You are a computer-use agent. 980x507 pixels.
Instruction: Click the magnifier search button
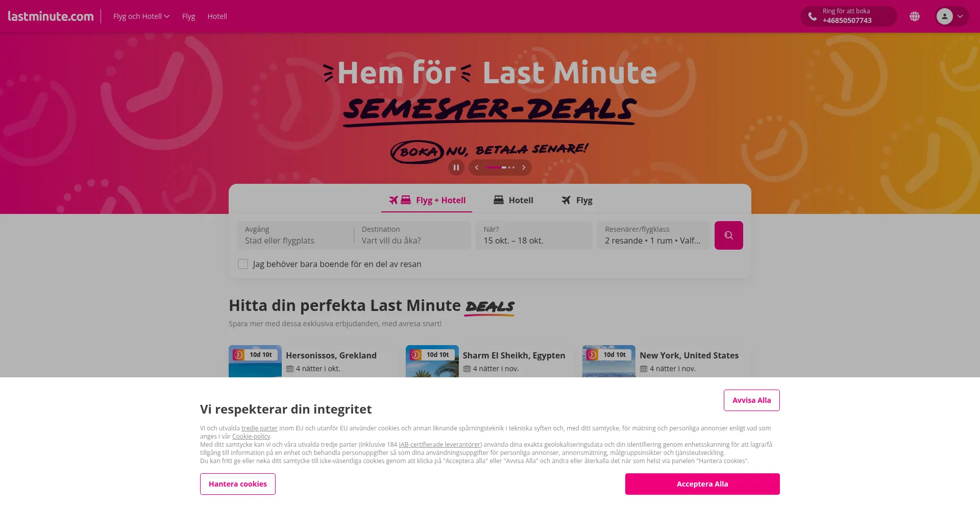click(728, 235)
